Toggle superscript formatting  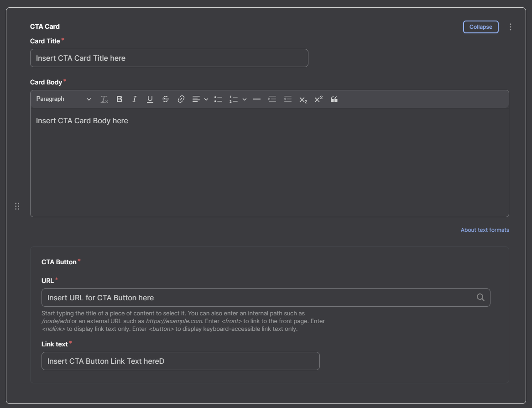[318, 99]
